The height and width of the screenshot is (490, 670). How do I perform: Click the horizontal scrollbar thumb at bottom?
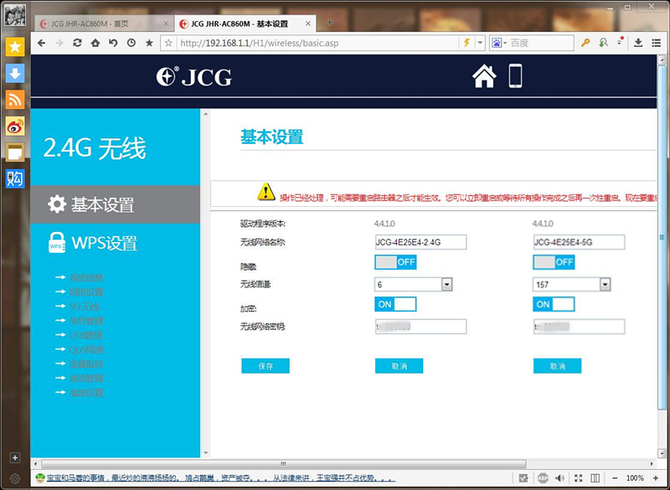[284, 464]
